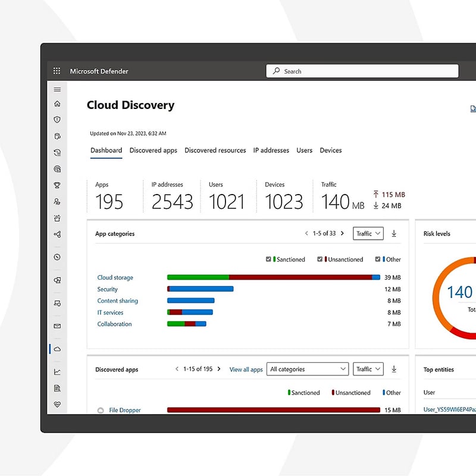The width and height of the screenshot is (476, 476).
Task: Select the Home icon in the sidebar
Action: [57, 104]
